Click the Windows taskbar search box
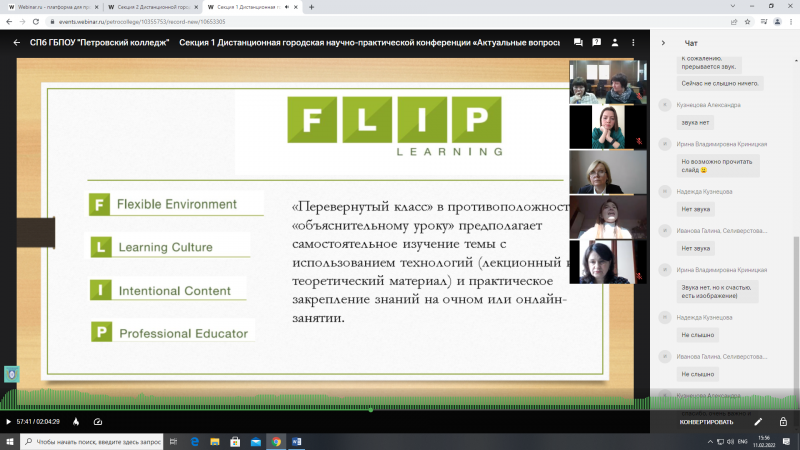Viewport: 800px width, 450px height. coord(92,442)
